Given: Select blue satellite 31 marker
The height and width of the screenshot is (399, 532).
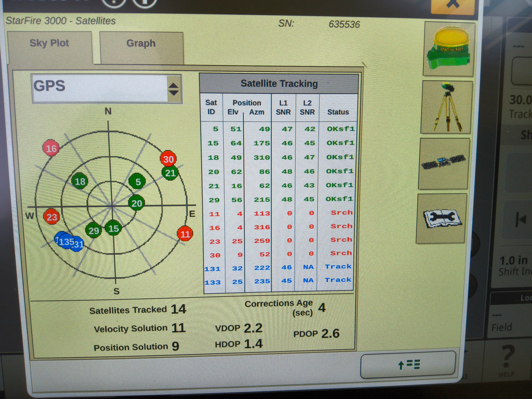Looking at the screenshot, I should 78,244.
